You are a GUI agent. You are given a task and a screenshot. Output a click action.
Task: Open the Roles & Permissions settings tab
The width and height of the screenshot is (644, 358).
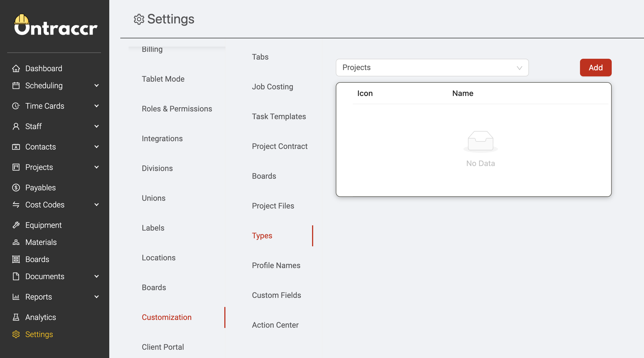tap(177, 109)
